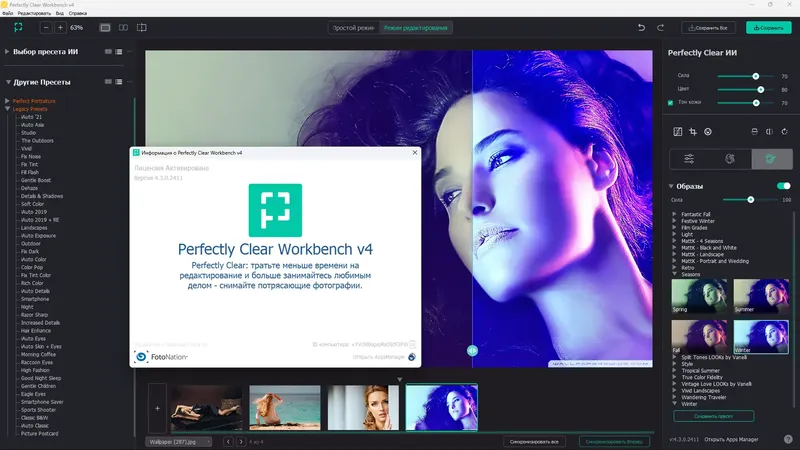The image size is (800, 450).
Task: Switch to side-by-side compare view
Action: 123,28
